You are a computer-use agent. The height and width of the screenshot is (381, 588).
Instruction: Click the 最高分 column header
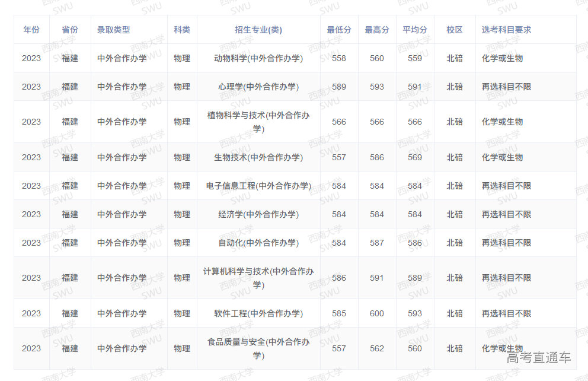377,29
